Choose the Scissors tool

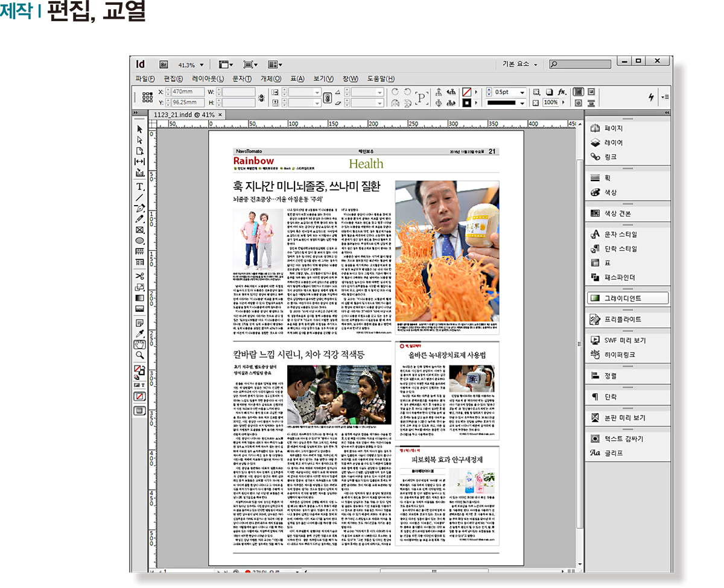[139, 276]
